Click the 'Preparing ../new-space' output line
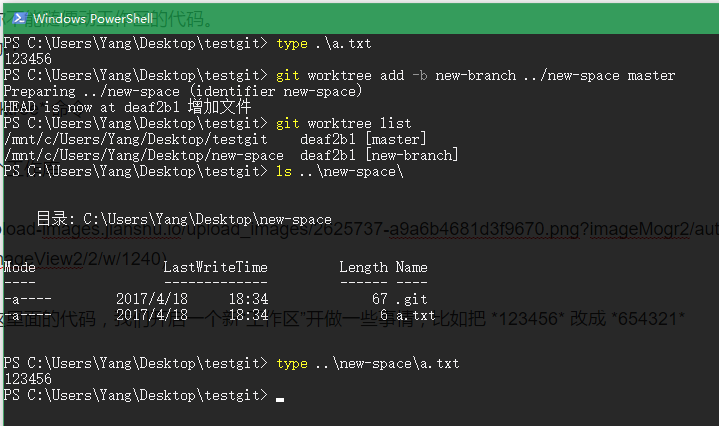Screen dimensions: 719x426 [182, 91]
